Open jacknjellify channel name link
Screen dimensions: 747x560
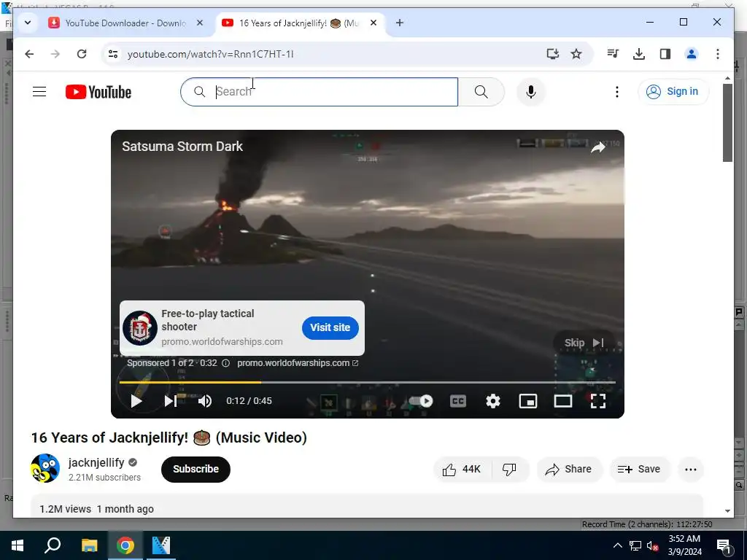pyautogui.click(x=96, y=462)
